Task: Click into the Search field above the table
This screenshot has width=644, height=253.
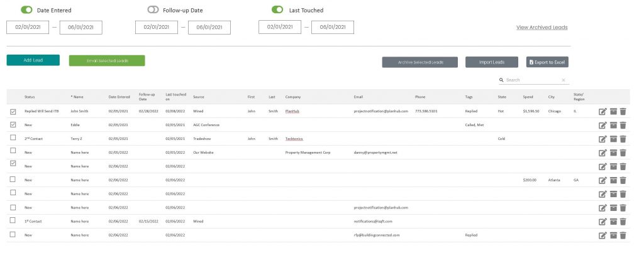Action: (530, 80)
